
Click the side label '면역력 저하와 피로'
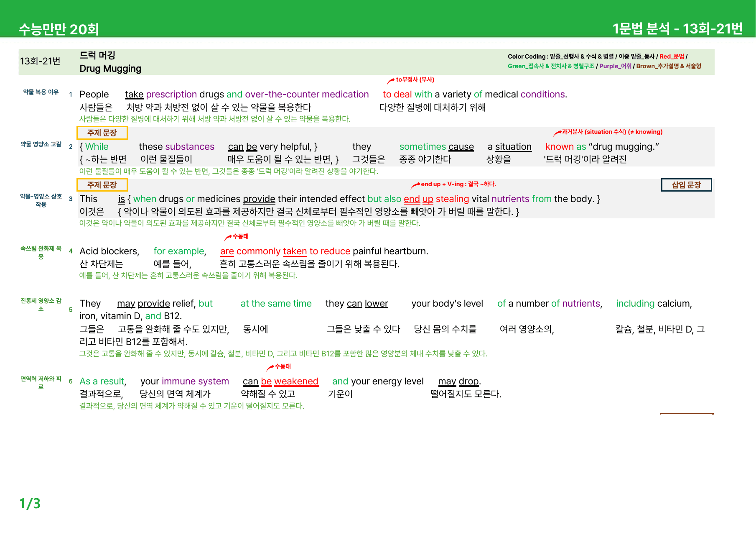[41, 383]
